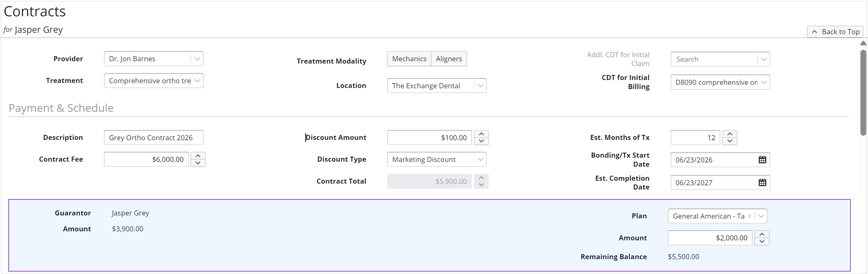The image size is (868, 274).
Task: Click the Remaining Balance $5,500.00 value
Action: click(x=683, y=257)
